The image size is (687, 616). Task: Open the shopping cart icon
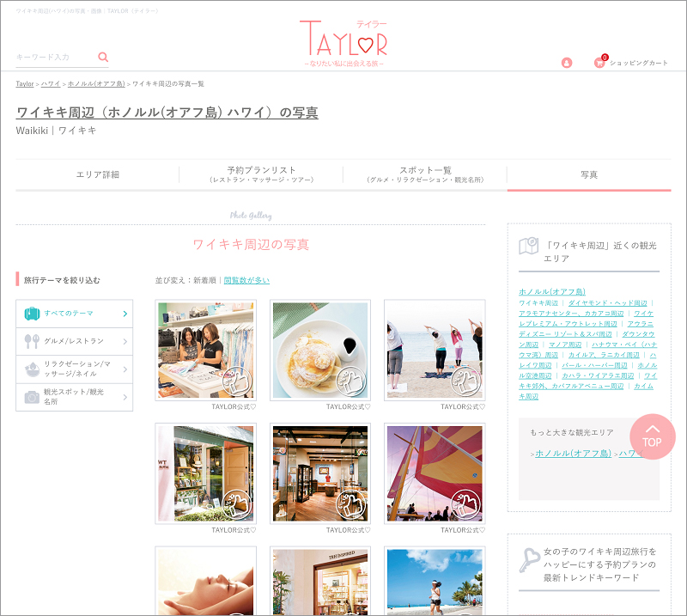[x=599, y=63]
